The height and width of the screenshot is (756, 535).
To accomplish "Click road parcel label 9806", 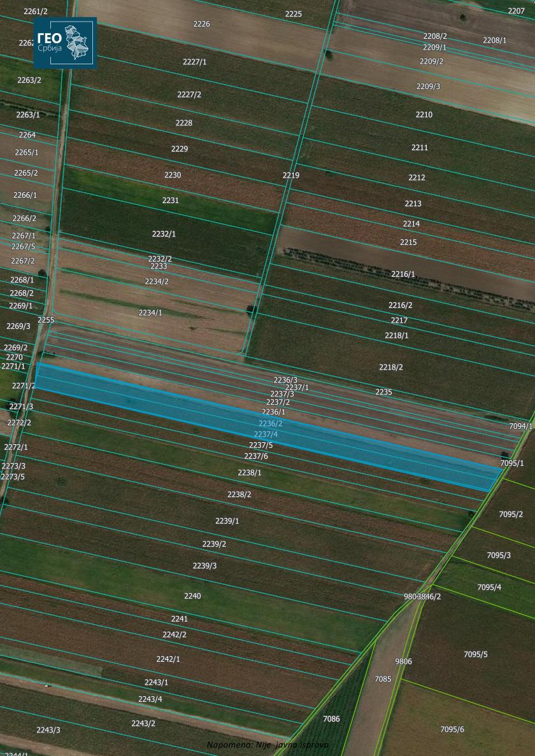I will 403,661.
